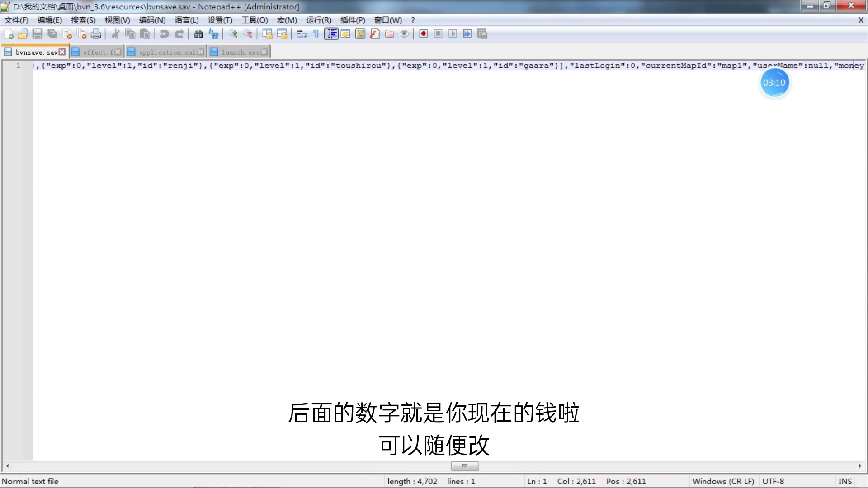The width and height of the screenshot is (868, 488).
Task: Switch to the application.xml tab
Action: pyautogui.click(x=167, y=52)
